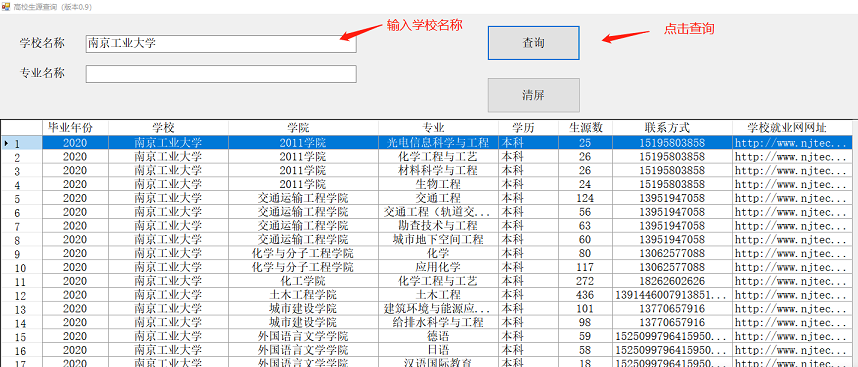Select the 土木工程学院 college cell
This screenshot has height=367, width=858.
point(303,295)
